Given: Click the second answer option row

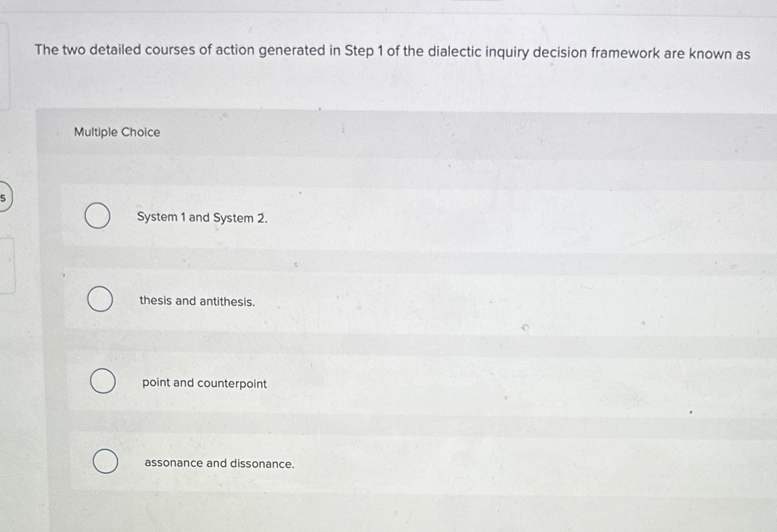Looking at the screenshot, I should [366, 300].
